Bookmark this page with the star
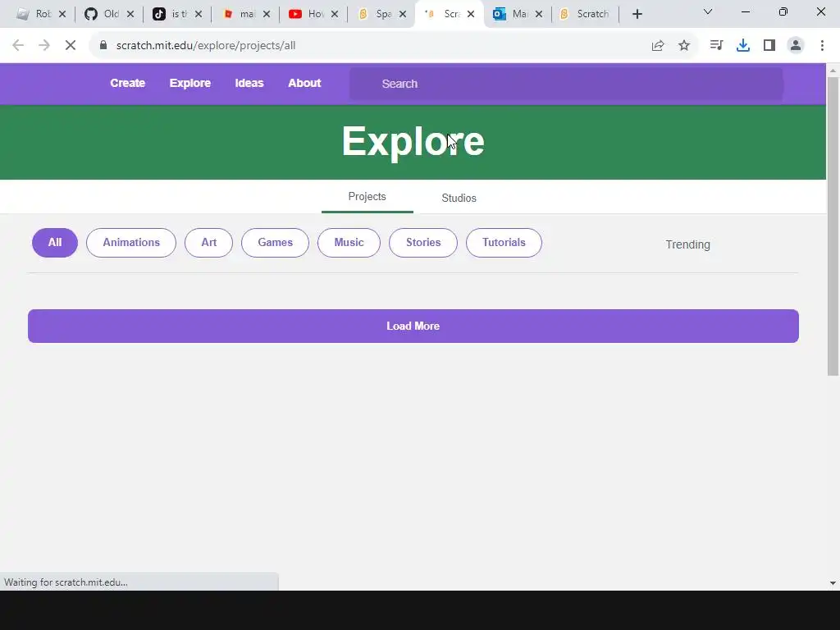Viewport: 840px width, 630px height. [684, 46]
